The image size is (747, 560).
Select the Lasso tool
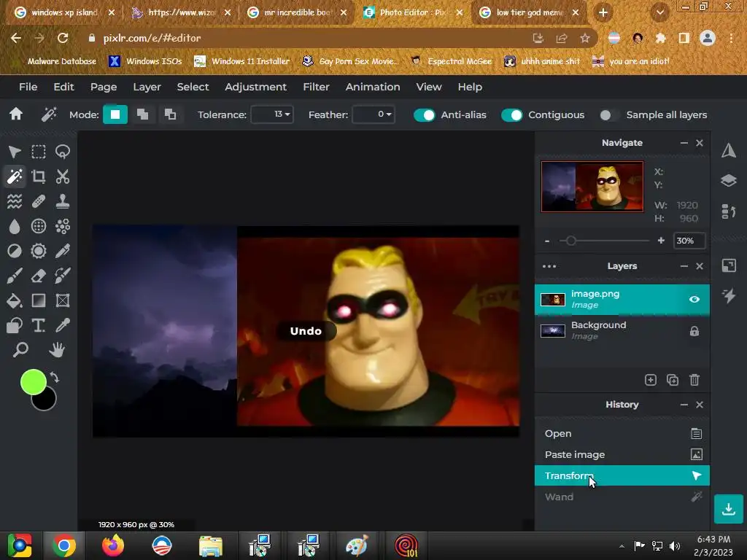click(x=63, y=152)
